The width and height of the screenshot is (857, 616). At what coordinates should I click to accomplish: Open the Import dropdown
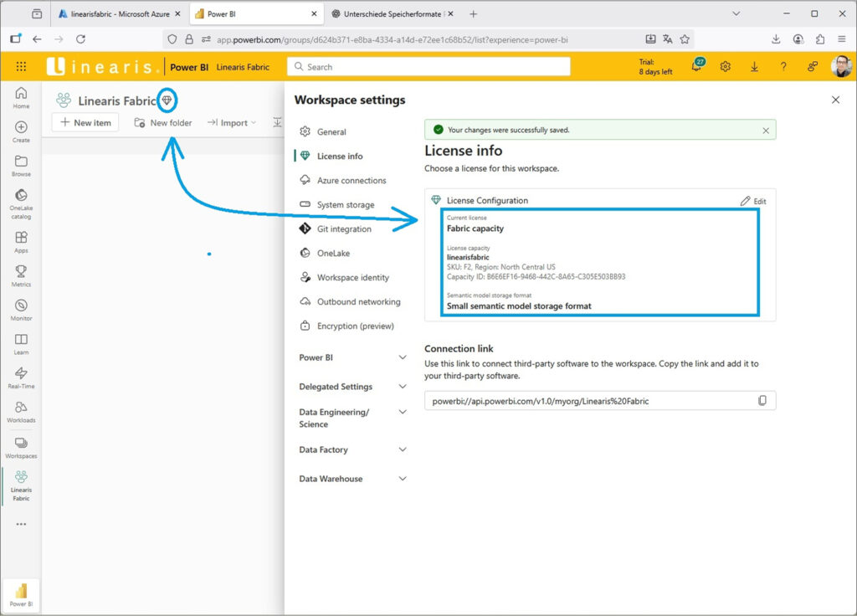click(x=232, y=122)
